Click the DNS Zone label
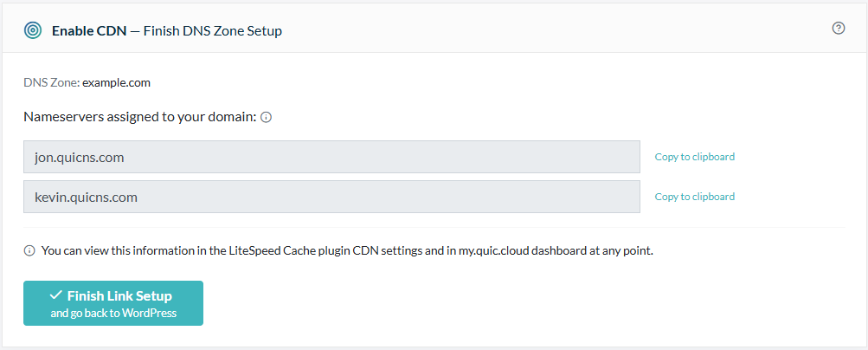 coord(51,83)
